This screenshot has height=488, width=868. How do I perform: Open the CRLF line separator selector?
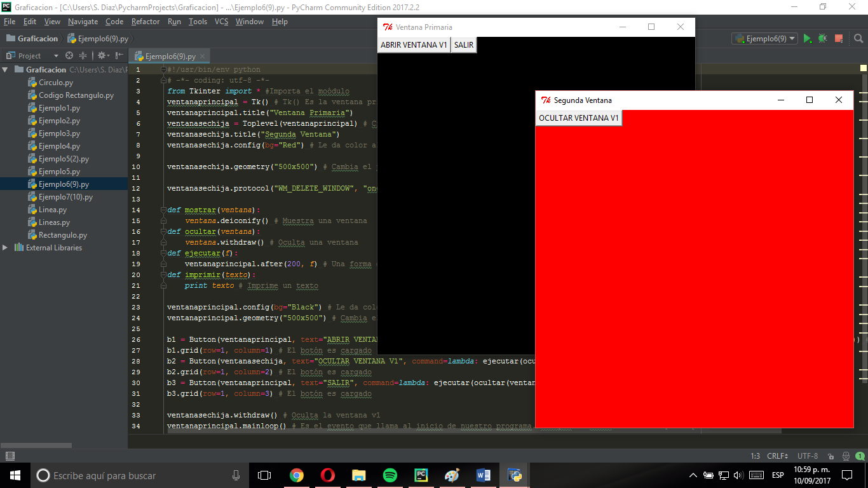point(776,456)
